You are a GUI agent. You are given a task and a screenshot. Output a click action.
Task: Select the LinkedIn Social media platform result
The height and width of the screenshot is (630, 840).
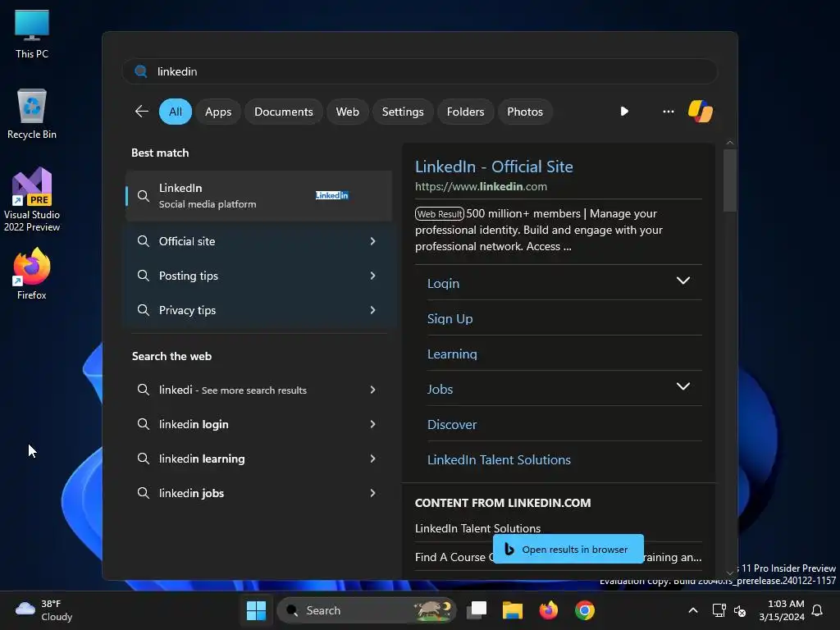click(x=258, y=195)
